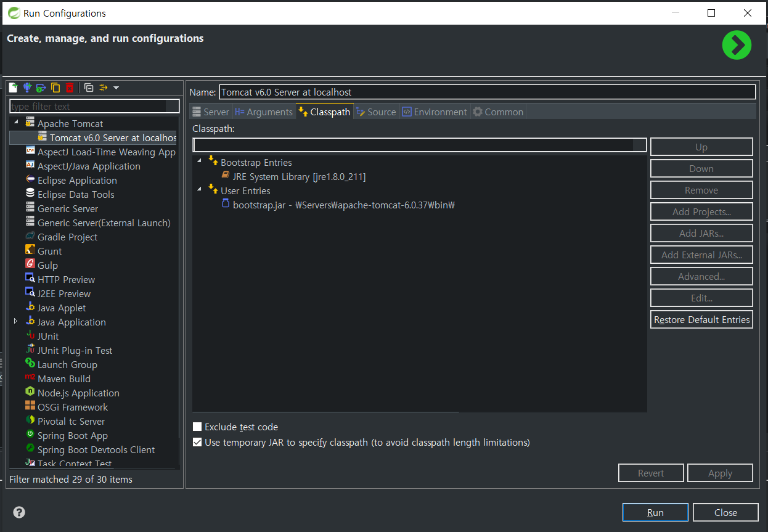Click in the Name text field
Screen dimensions: 768x532
(x=487, y=92)
